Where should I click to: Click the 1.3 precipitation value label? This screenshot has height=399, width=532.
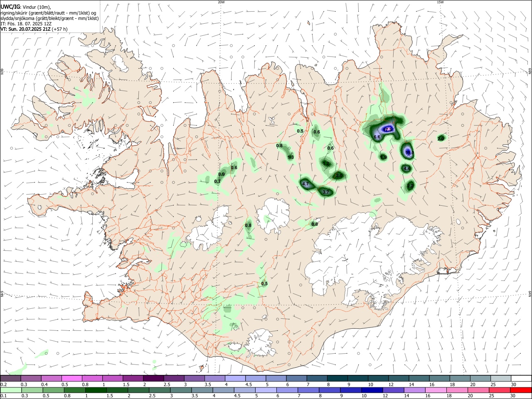(x=291, y=157)
